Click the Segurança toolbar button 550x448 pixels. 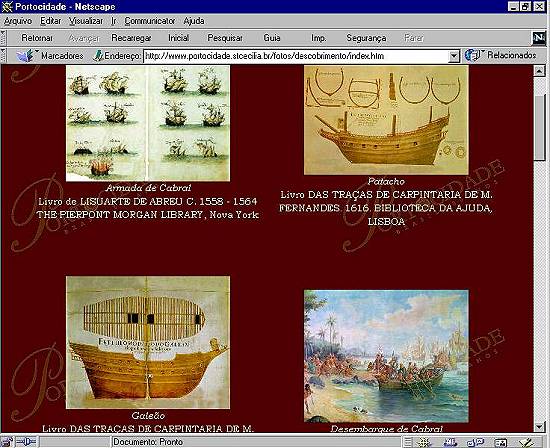pos(366,38)
